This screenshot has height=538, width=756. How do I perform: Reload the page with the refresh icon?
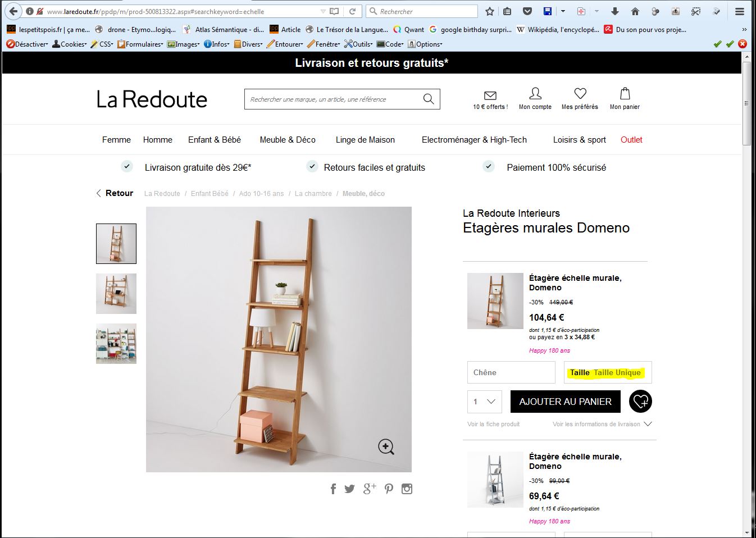coord(352,11)
